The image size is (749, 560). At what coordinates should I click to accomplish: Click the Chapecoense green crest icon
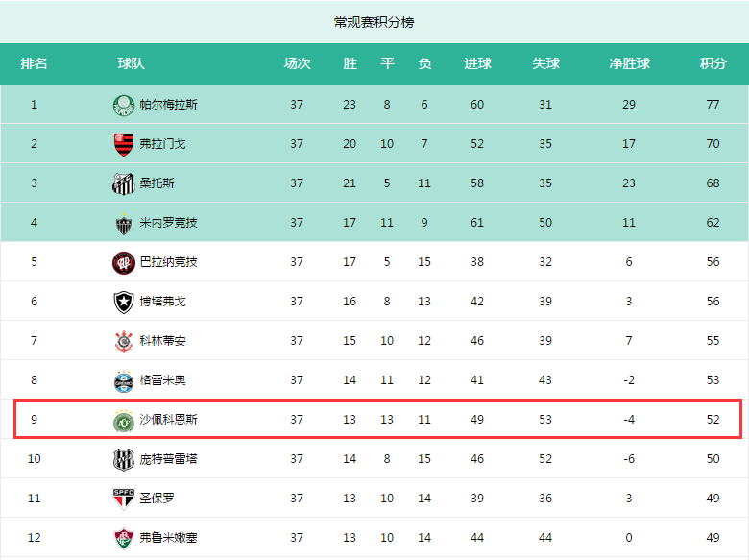tap(124, 421)
